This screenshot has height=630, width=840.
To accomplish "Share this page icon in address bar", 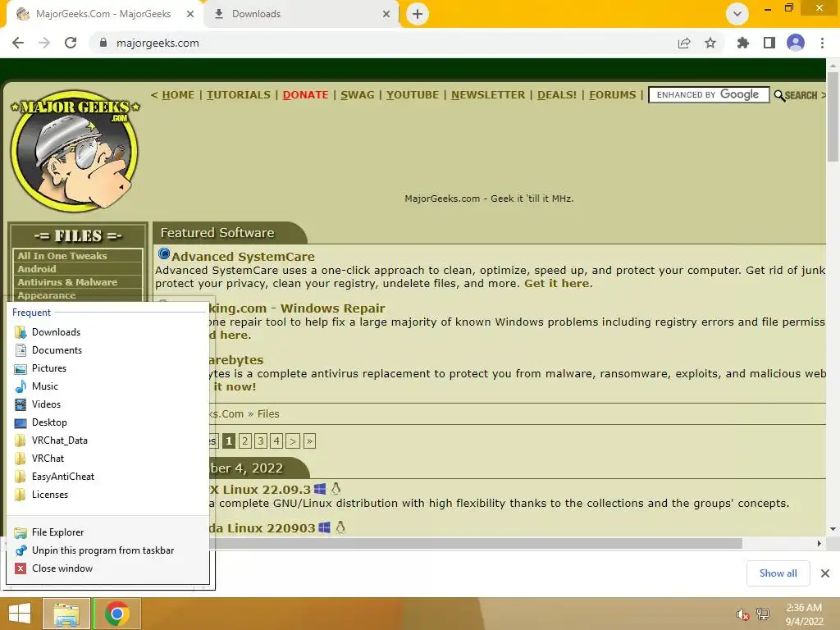I will [683, 43].
